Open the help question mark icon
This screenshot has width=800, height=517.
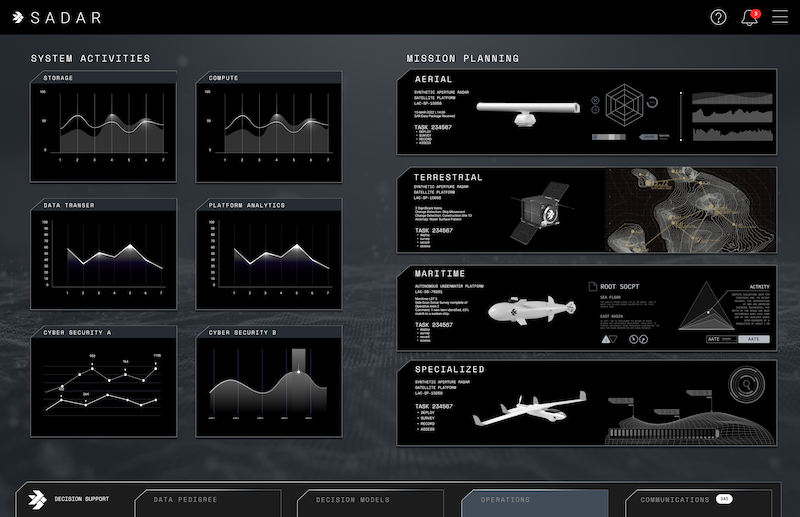click(x=718, y=17)
